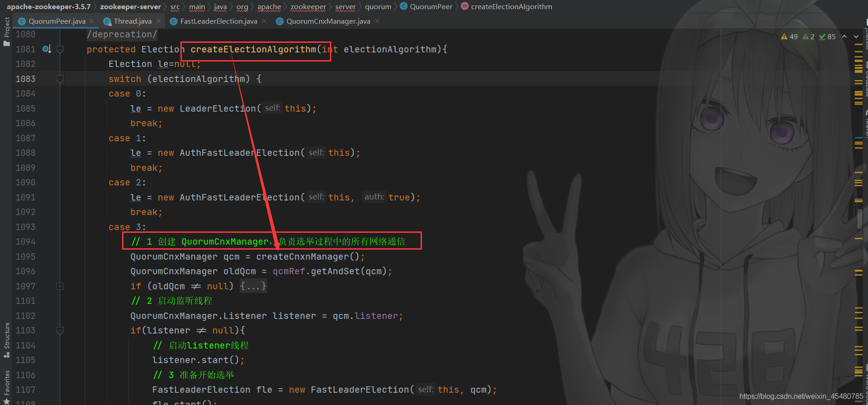Click the QuorumPeer class icon in breadcrumb

coord(404,6)
